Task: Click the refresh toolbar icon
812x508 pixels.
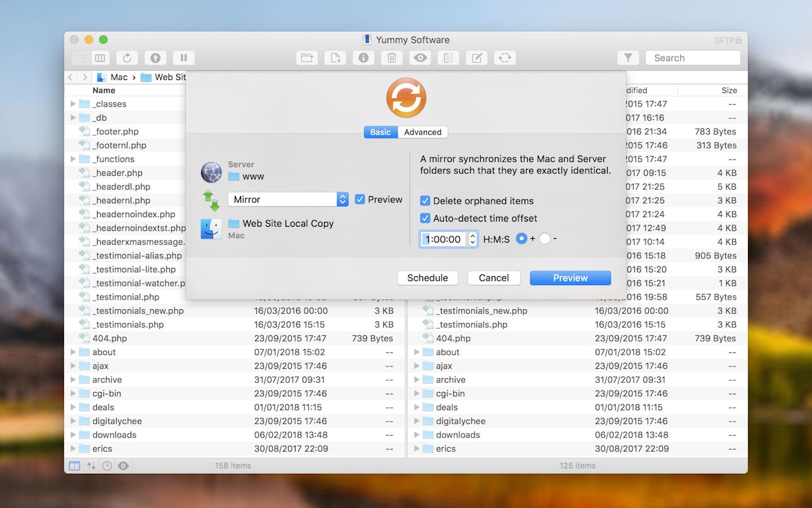Action: coord(127,58)
